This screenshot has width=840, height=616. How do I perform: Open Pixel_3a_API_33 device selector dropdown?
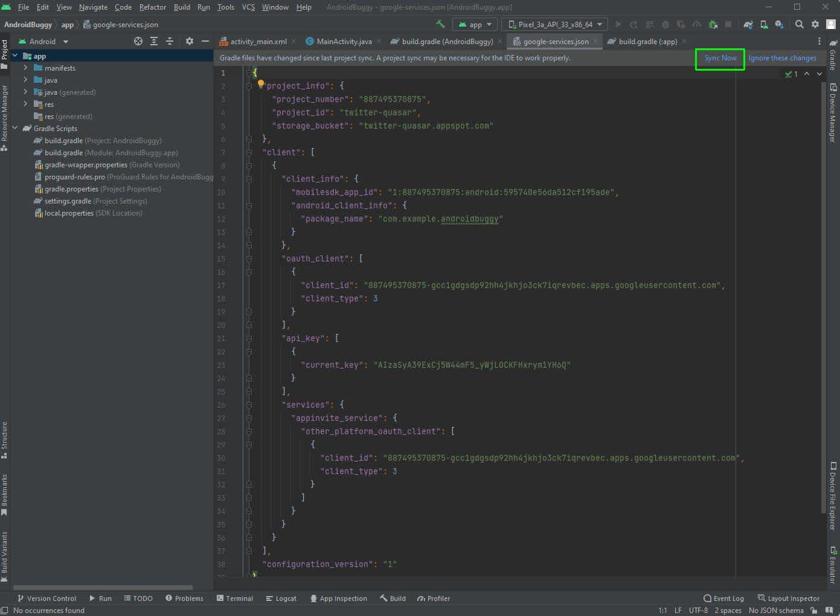click(554, 24)
